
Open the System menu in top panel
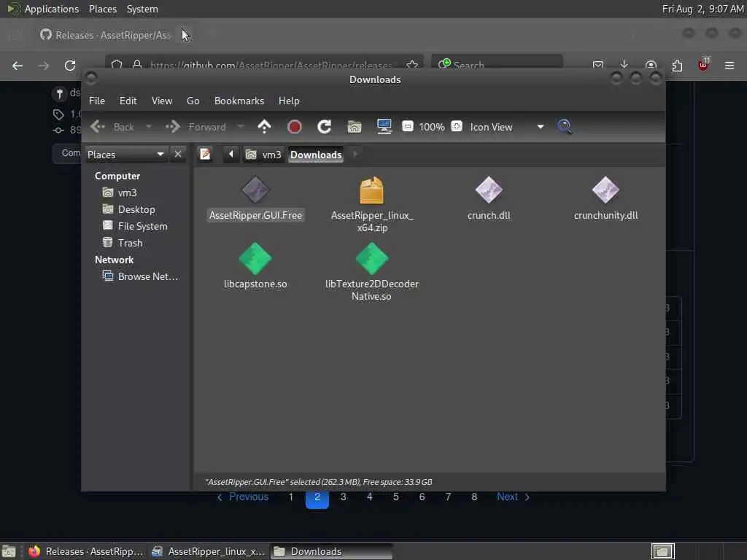point(142,9)
